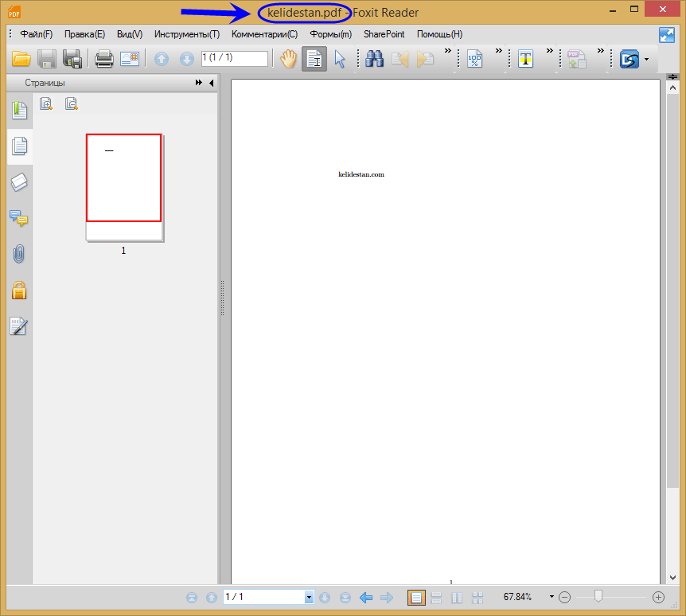Expand hidden comment tools chevron

tap(550, 51)
